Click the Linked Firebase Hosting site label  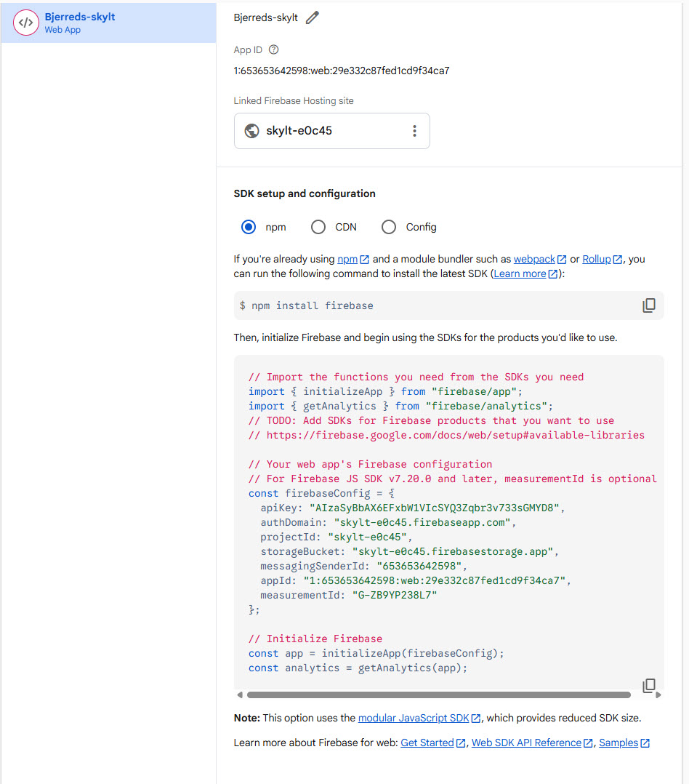click(294, 100)
